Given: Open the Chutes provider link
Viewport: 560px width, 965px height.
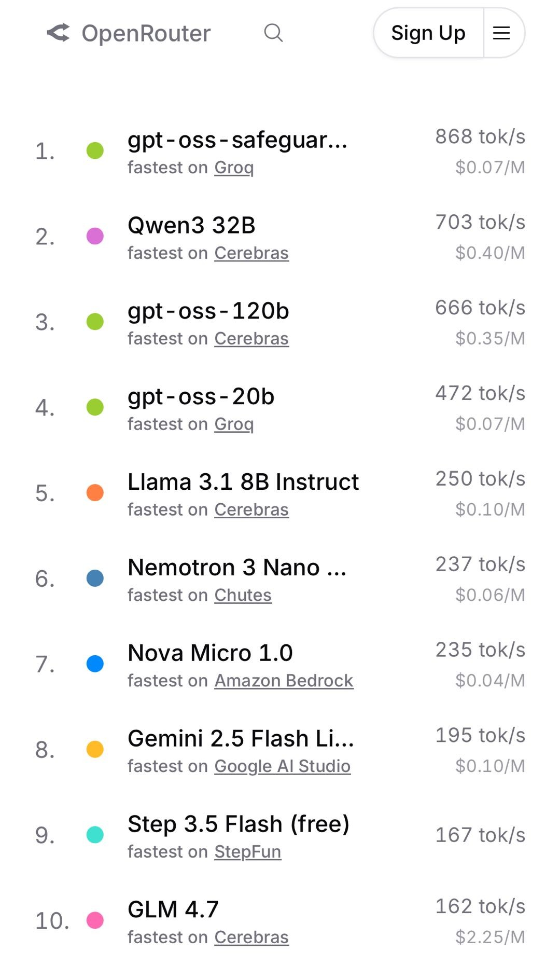Looking at the screenshot, I should (x=243, y=595).
